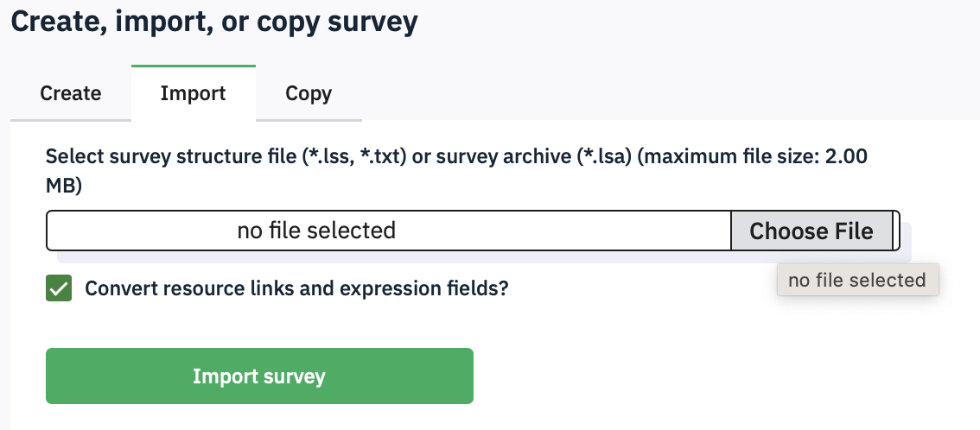Click the word "survey" in the page heading
The image size is (980, 430).
pyautogui.click(x=372, y=21)
